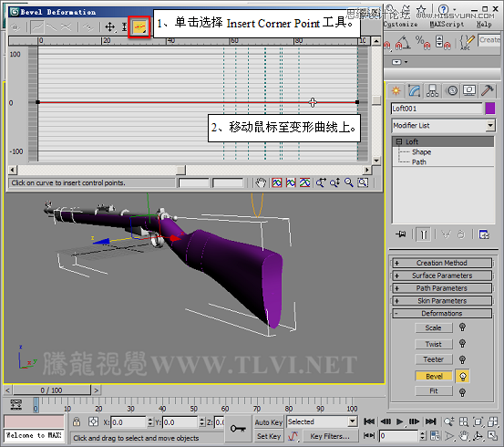This screenshot has height=447, width=504.
Task: Click Edit Named Selection Sets icon
Action: coord(466,42)
